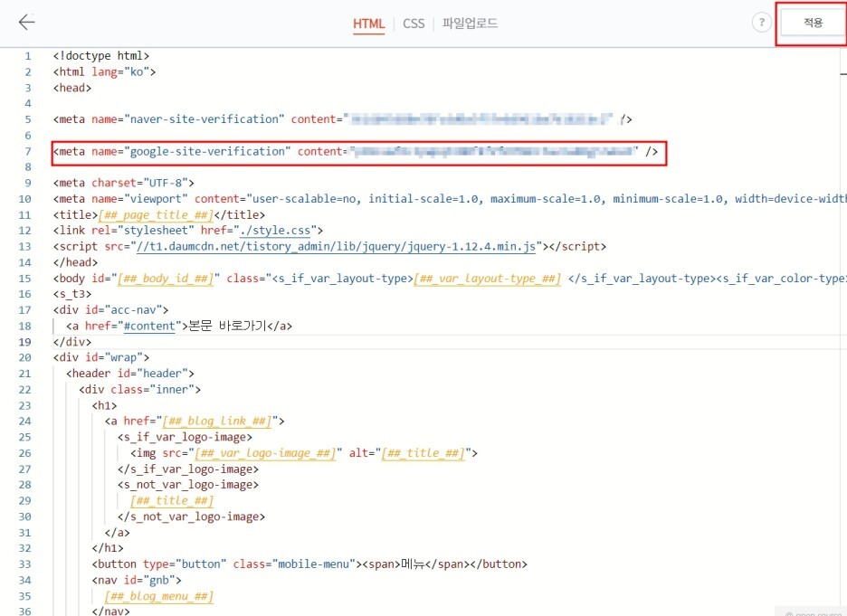Click the [##_var_logo-image_##] placeholder
The width and height of the screenshot is (847, 616).
(x=266, y=453)
